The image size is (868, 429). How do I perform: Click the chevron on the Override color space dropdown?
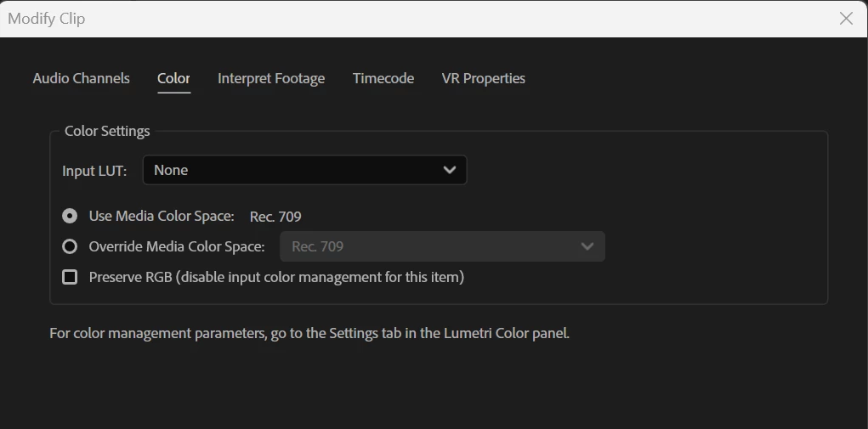coord(587,246)
